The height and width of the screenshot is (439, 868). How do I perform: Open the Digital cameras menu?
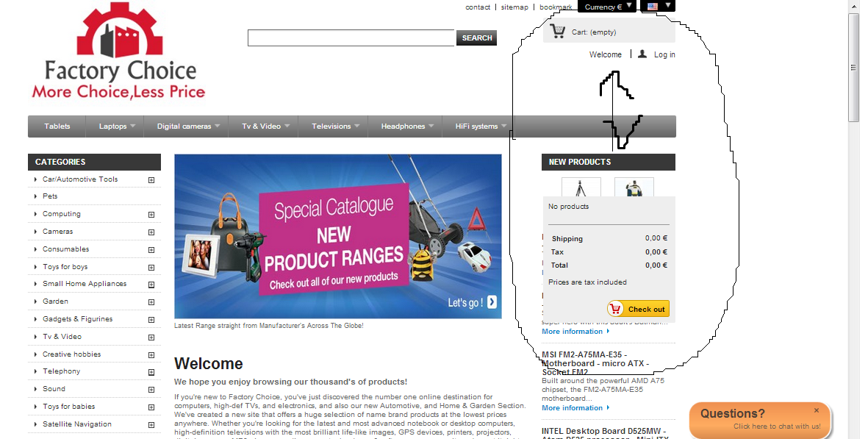tap(188, 126)
